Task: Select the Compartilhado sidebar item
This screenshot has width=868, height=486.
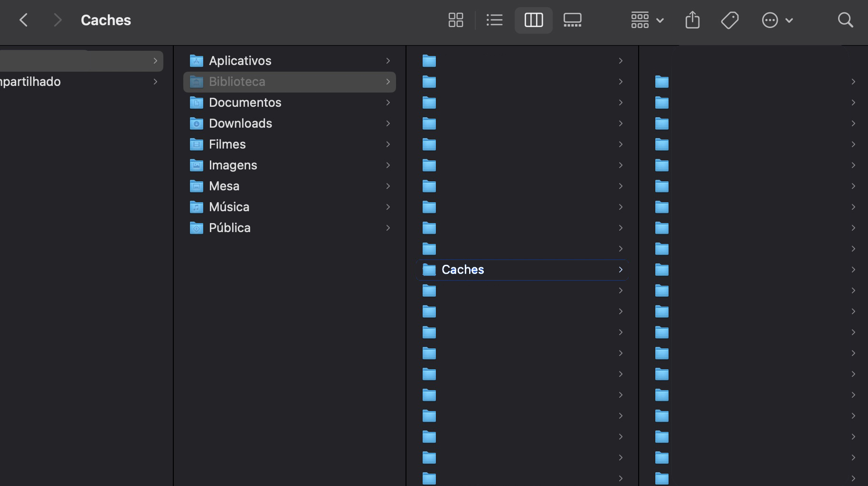Action: pyautogui.click(x=30, y=81)
